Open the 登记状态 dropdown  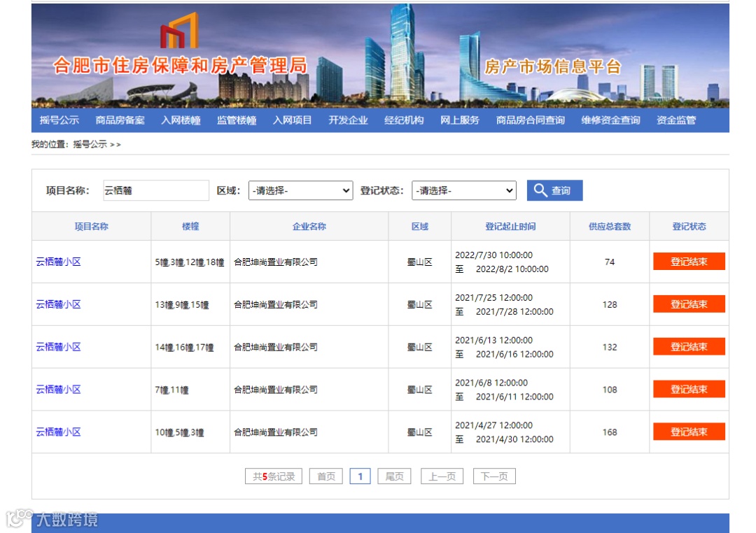coord(464,190)
